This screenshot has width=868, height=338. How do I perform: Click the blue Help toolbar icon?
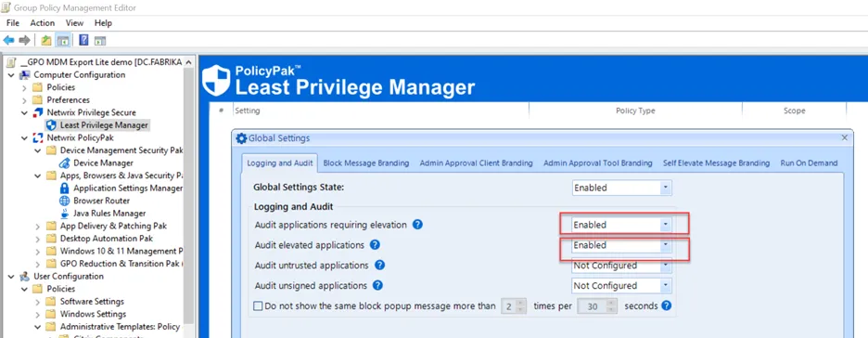pyautogui.click(x=83, y=41)
